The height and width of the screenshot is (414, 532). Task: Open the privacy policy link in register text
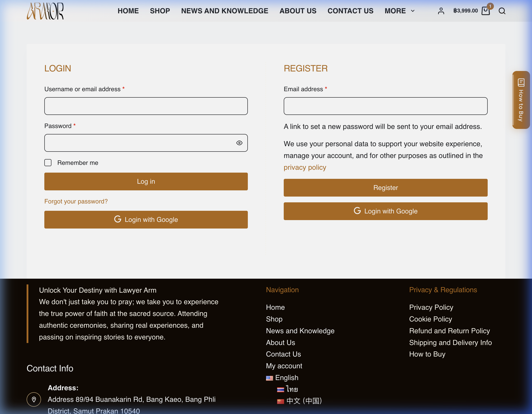(305, 168)
